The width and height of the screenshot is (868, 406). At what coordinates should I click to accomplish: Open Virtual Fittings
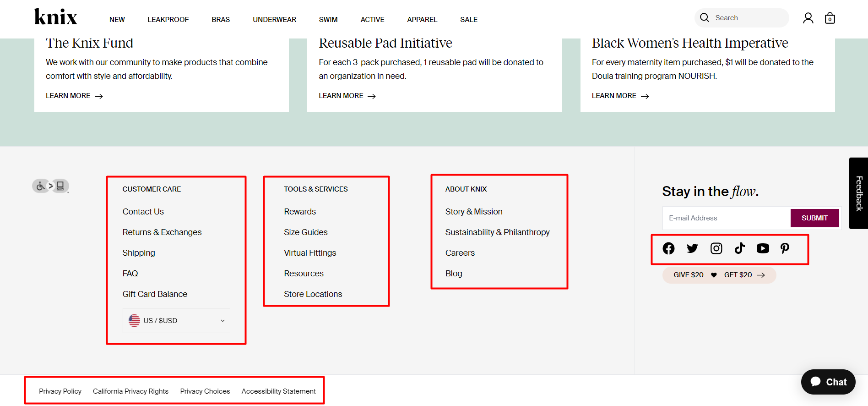[310, 253]
